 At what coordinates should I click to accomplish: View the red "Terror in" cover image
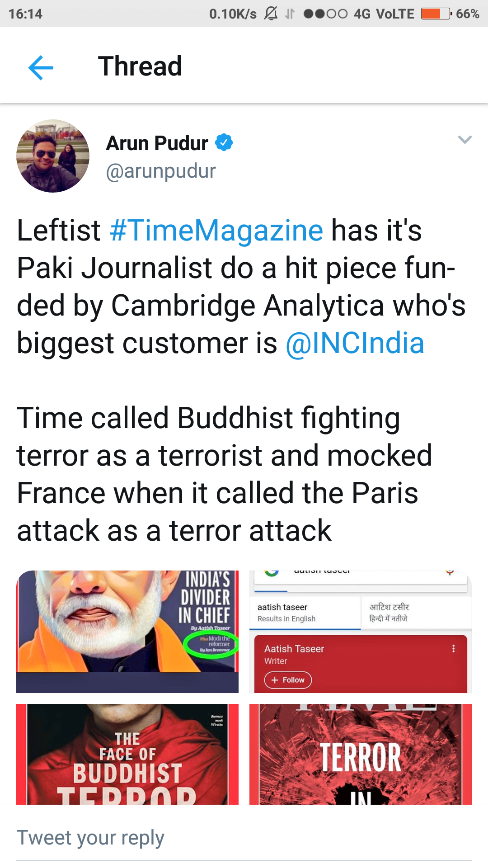[x=361, y=754]
